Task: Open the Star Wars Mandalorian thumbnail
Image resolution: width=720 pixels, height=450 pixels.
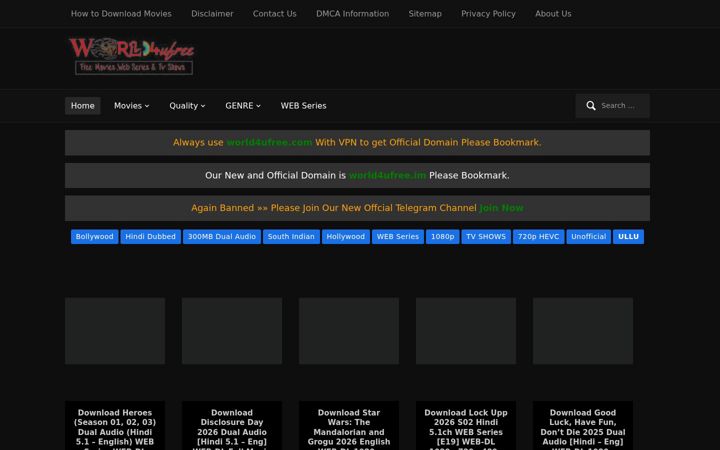Action: (349, 331)
